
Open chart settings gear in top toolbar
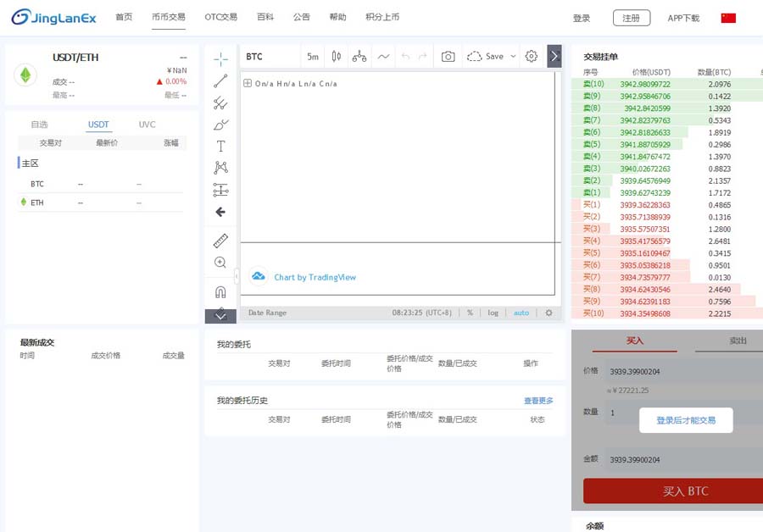(x=532, y=57)
